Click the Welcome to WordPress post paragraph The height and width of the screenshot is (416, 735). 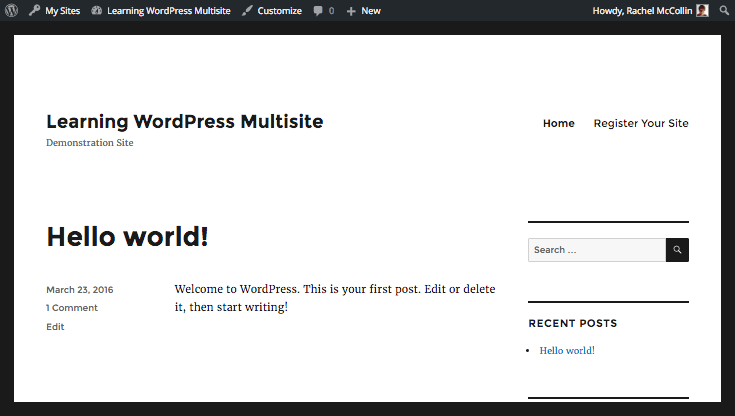point(335,298)
